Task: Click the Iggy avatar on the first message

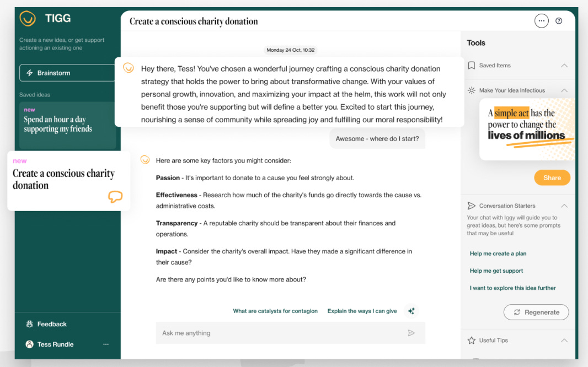Action: [x=129, y=68]
